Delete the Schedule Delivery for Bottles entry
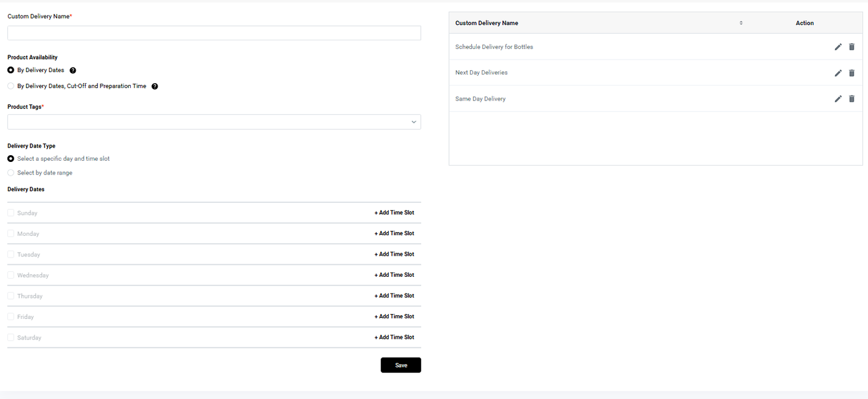Screen dimensions: 868x399 (851, 47)
